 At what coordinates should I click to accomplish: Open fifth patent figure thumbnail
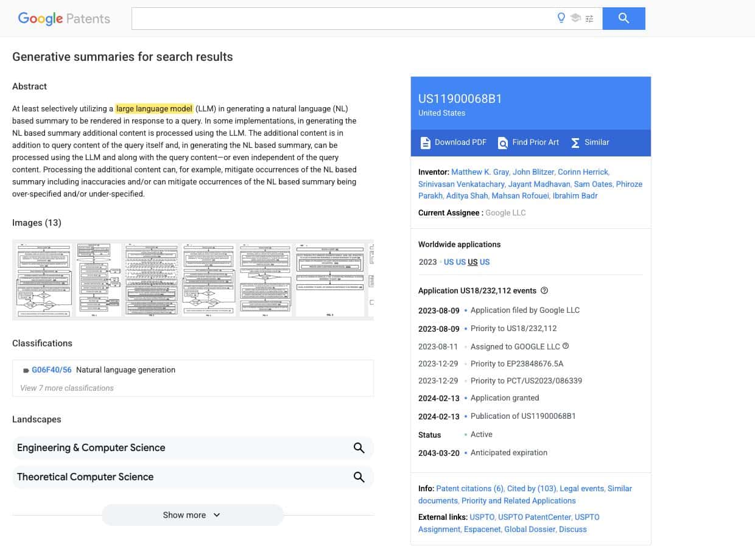(x=265, y=280)
